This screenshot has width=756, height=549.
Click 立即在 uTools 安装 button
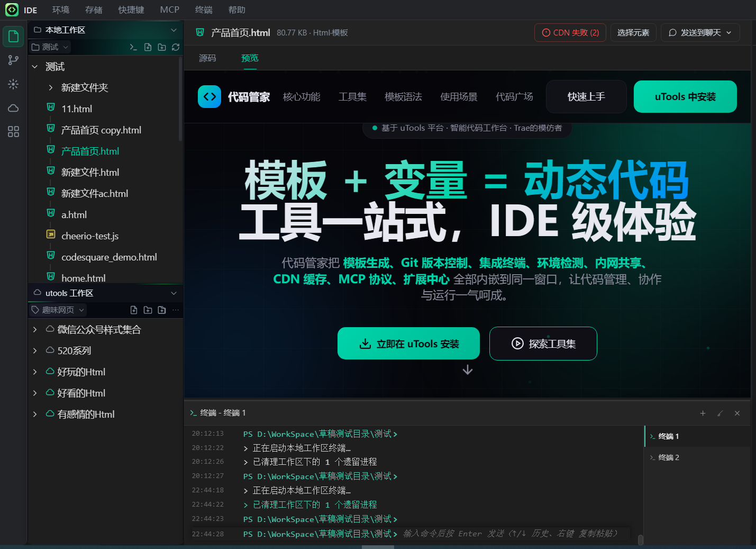[x=408, y=344]
